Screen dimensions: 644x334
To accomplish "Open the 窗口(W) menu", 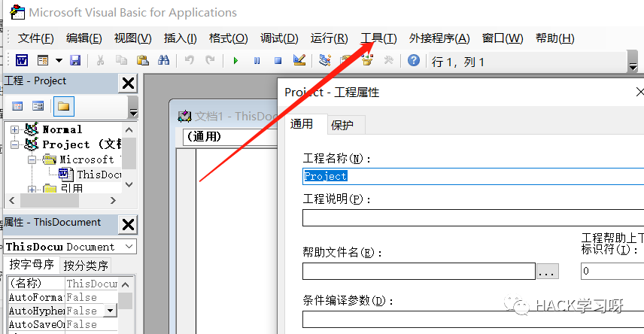I will pos(503,38).
